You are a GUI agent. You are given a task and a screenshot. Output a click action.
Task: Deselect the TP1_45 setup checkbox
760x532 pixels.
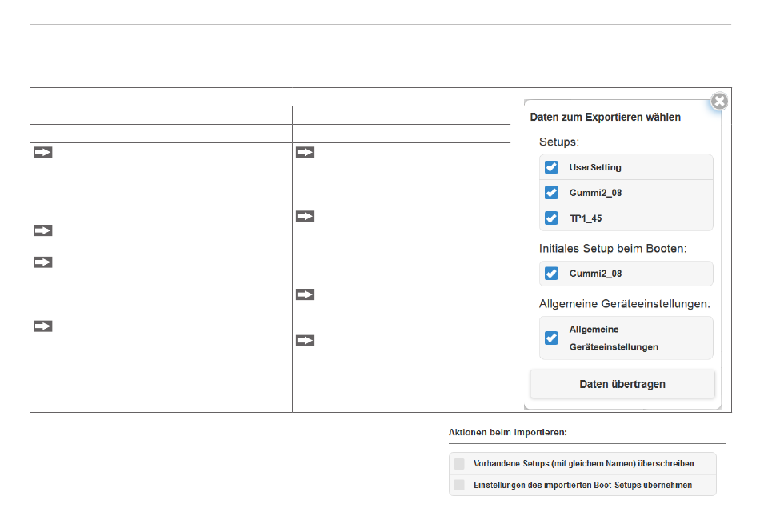[551, 218]
